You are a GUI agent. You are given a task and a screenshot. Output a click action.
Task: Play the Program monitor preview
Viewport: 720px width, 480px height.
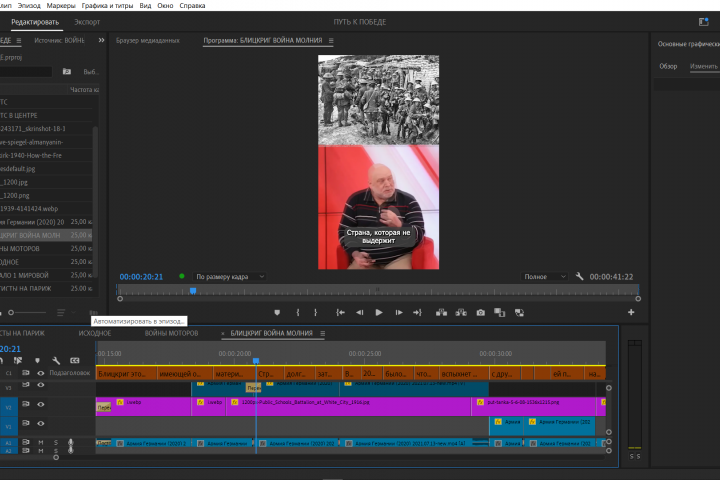(x=379, y=312)
